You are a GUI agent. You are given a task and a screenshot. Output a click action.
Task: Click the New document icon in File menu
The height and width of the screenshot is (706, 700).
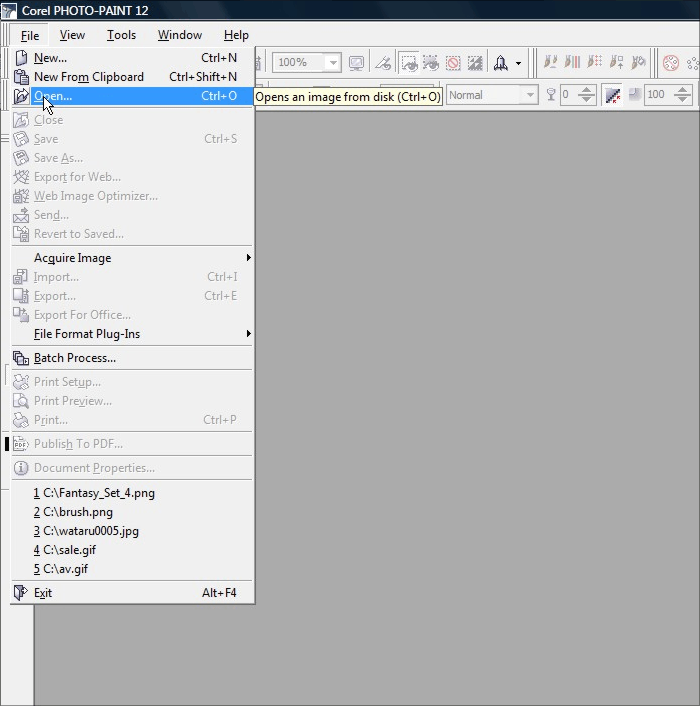tap(21, 58)
